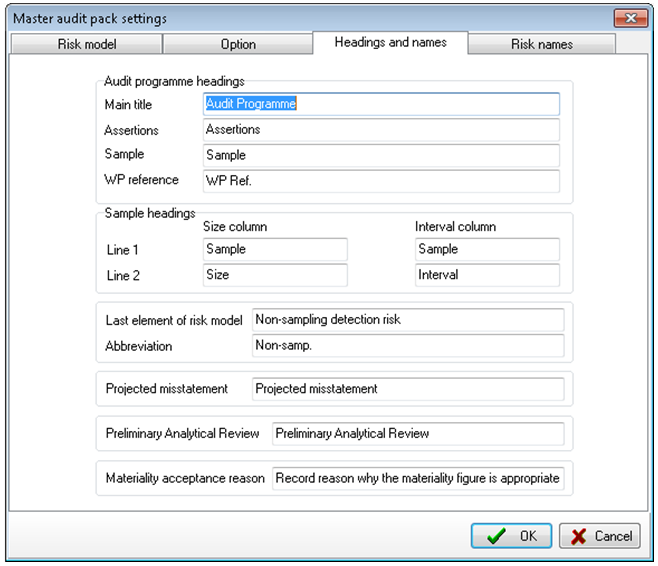Viewport: 658px width, 566px height.
Task: Focus the Sample heading text field
Action: coord(381,155)
